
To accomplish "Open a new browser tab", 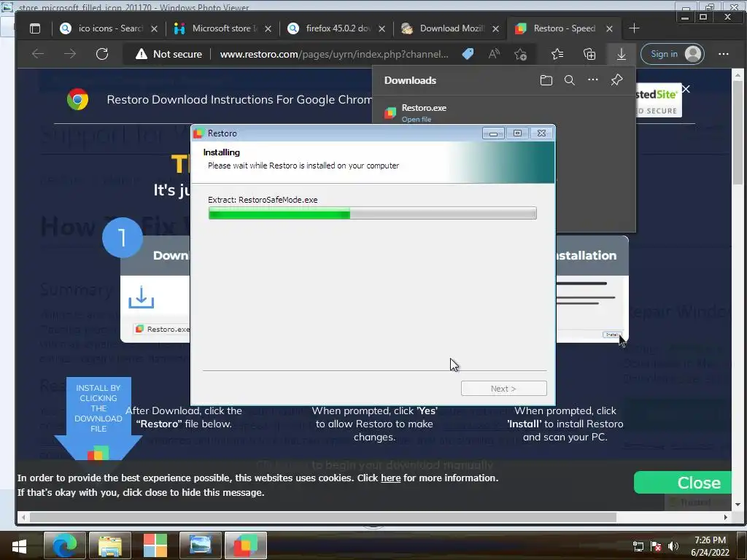I will pyautogui.click(x=634, y=28).
